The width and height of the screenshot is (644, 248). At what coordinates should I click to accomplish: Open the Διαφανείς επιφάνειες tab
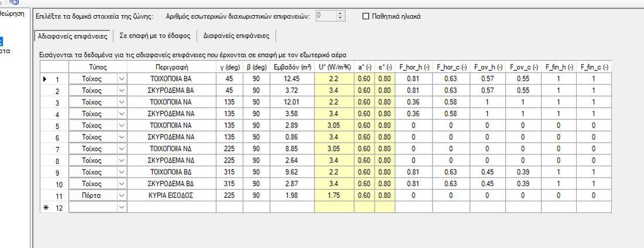[236, 36]
